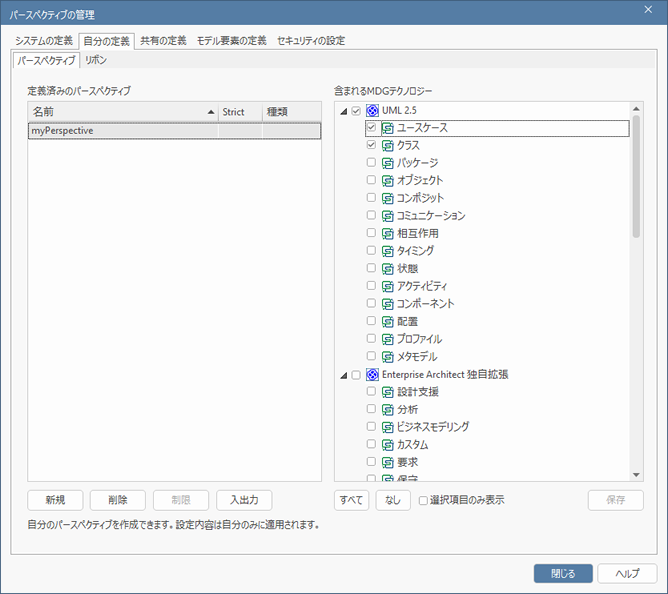Open the 共有の定義 tab

(x=164, y=41)
